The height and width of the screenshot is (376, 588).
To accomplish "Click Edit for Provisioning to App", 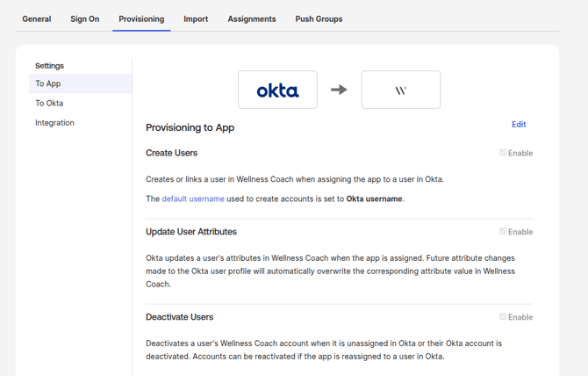I will coord(519,125).
